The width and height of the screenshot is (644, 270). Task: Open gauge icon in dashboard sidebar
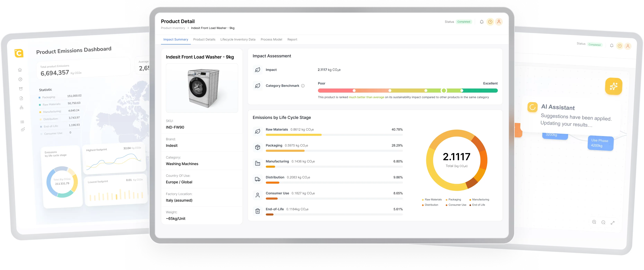pyautogui.click(x=20, y=79)
